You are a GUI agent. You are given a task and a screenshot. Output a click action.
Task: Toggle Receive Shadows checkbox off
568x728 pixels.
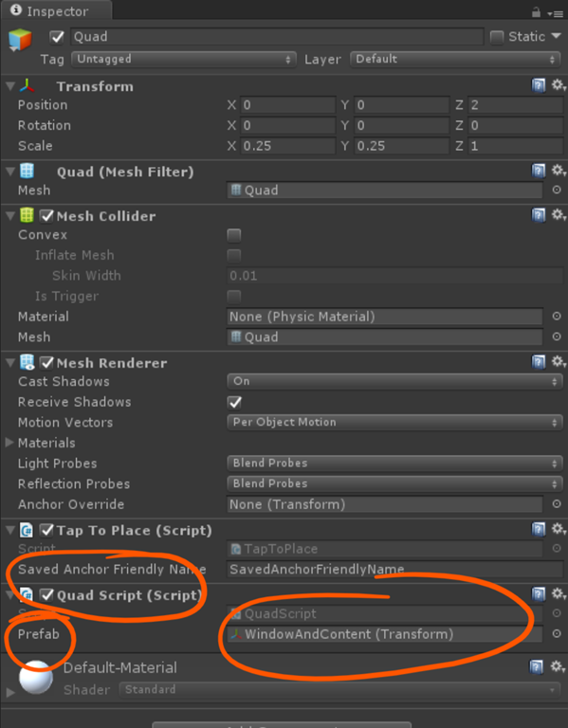234,402
